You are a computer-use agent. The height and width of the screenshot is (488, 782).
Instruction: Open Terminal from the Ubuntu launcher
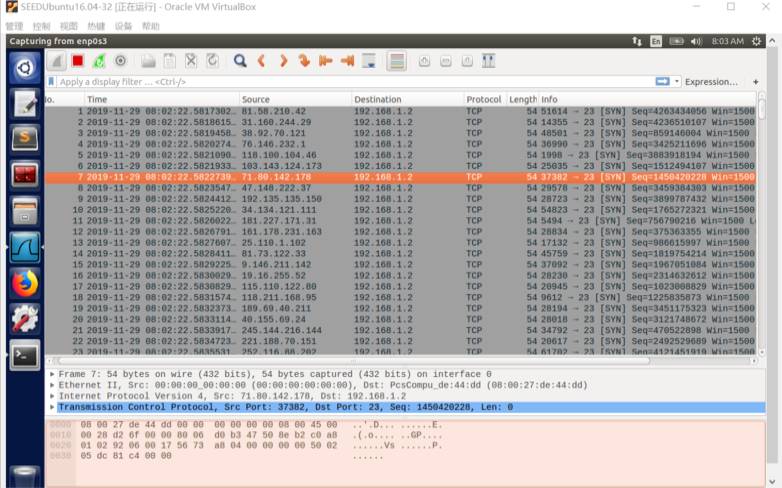point(24,354)
